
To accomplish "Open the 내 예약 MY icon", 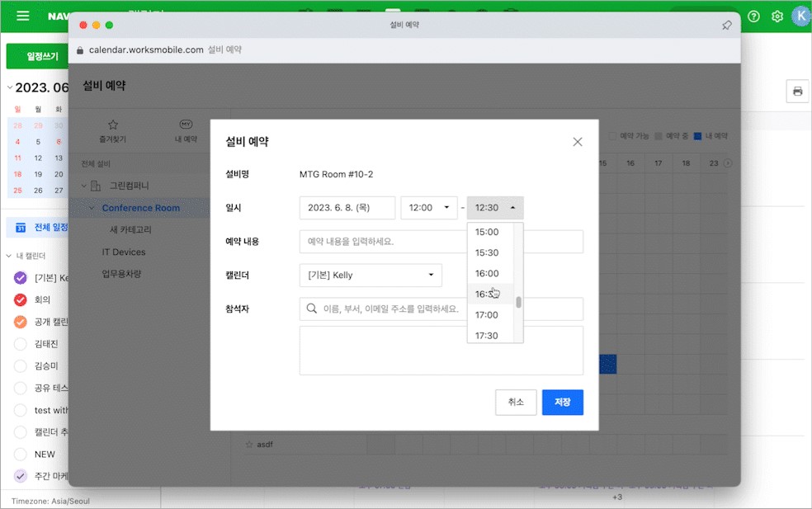I will pyautogui.click(x=186, y=125).
